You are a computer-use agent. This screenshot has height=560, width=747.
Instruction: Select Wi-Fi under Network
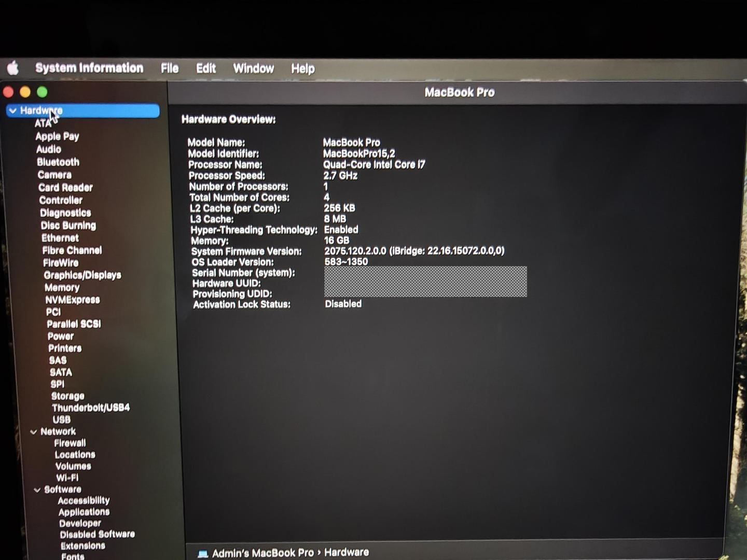(x=67, y=478)
